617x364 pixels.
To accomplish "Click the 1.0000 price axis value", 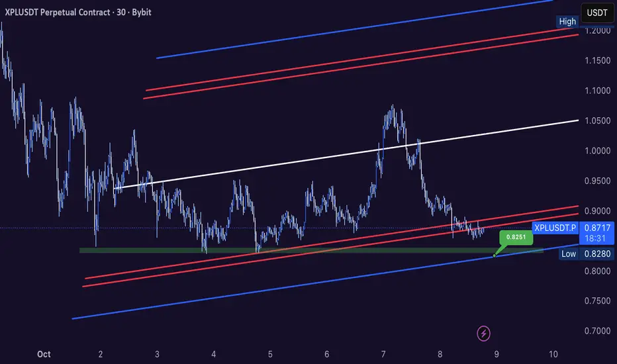I will [x=597, y=151].
